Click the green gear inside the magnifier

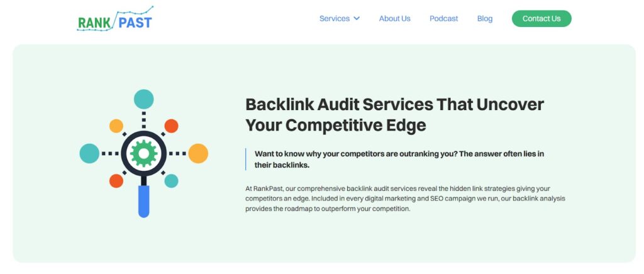pyautogui.click(x=144, y=153)
